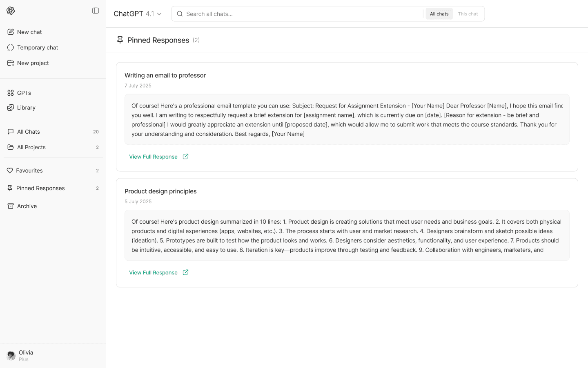Select Pinned Responses in sidebar
Screen dimensions: 588x368
pyautogui.click(x=53, y=188)
